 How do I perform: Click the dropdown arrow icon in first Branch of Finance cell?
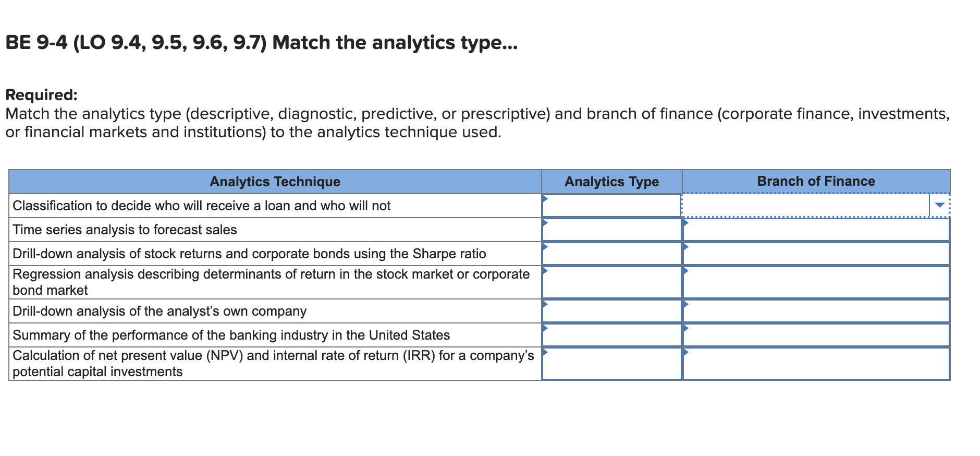pyautogui.click(x=941, y=205)
